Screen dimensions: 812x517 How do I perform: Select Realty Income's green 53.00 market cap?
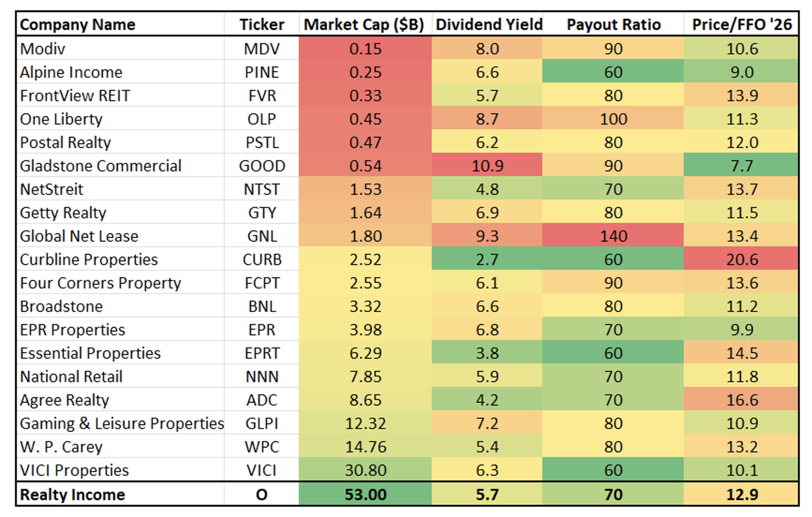[x=365, y=495]
